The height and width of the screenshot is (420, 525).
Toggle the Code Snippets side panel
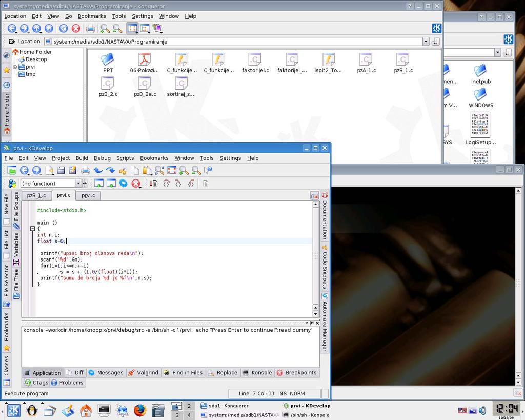point(325,267)
